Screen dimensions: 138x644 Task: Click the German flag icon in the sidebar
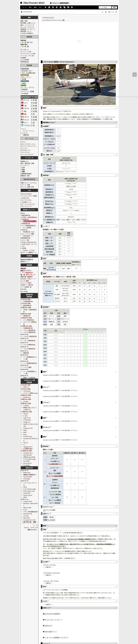[22, 103]
